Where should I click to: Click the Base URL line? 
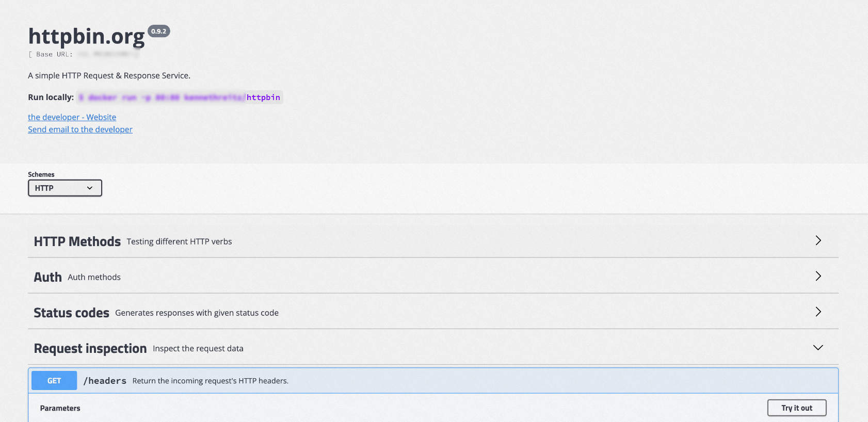click(84, 54)
